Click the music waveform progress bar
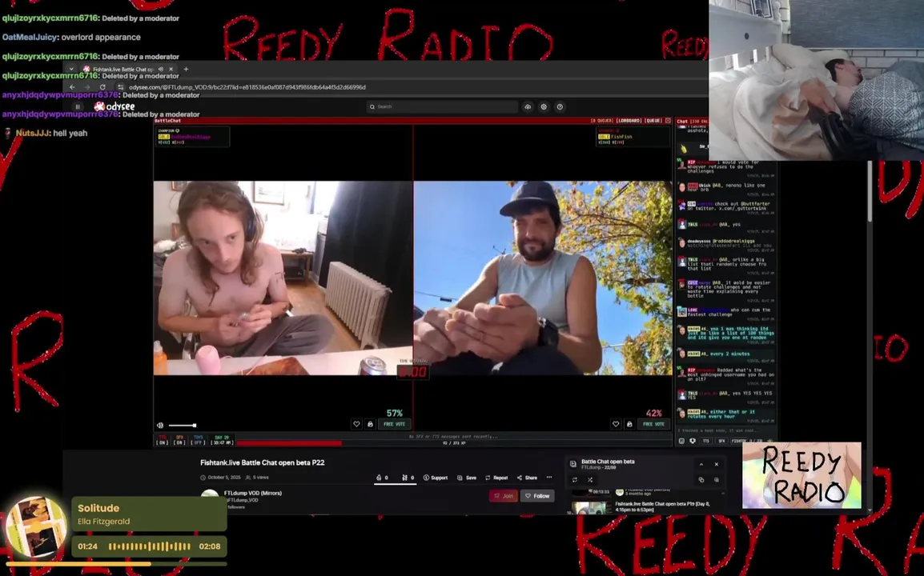The height and width of the screenshot is (576, 924). click(x=149, y=546)
